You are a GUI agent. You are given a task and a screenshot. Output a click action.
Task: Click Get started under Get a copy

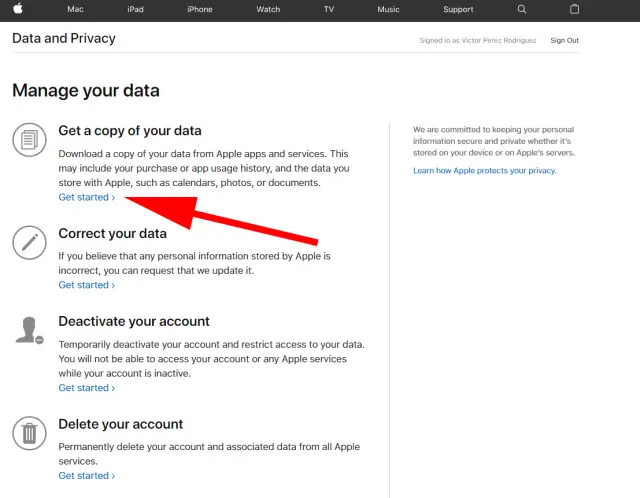coord(86,197)
